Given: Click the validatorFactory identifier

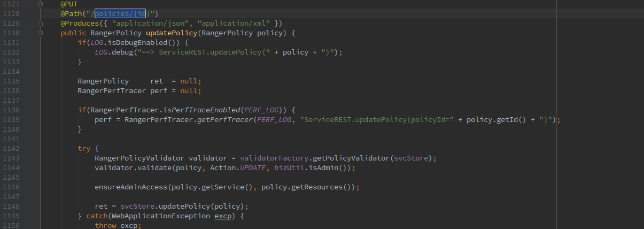Looking at the screenshot, I should click(275, 158).
